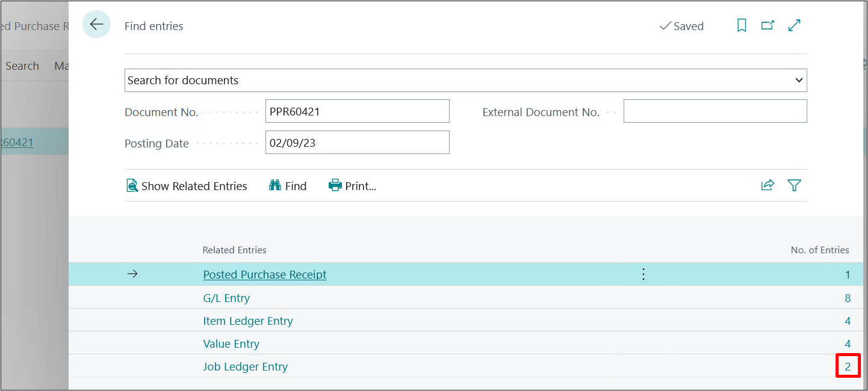Click the back arrow button

click(x=96, y=25)
